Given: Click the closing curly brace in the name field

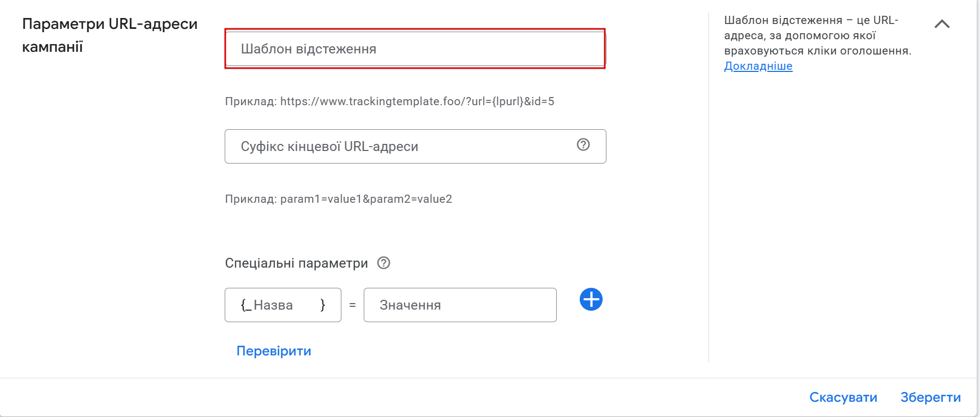Looking at the screenshot, I should coord(323,305).
